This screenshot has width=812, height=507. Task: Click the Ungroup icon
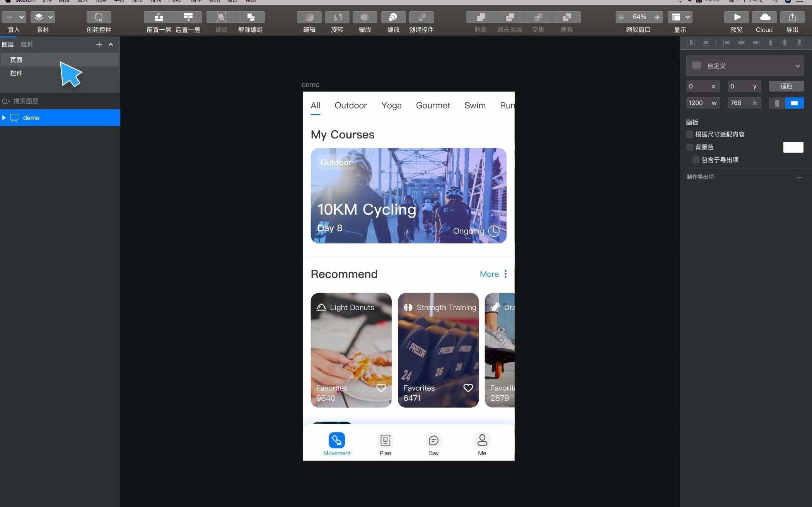pyautogui.click(x=251, y=17)
